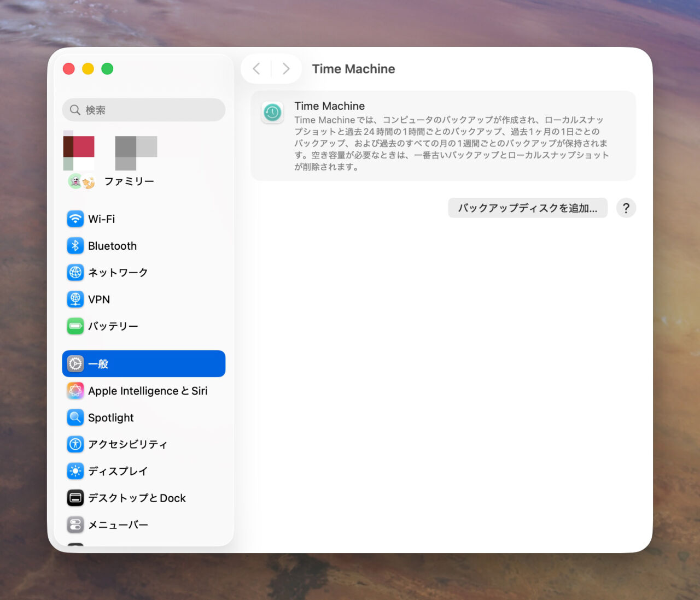The image size is (700, 600).
Task: Go back with the left chevron
Action: pyautogui.click(x=256, y=69)
